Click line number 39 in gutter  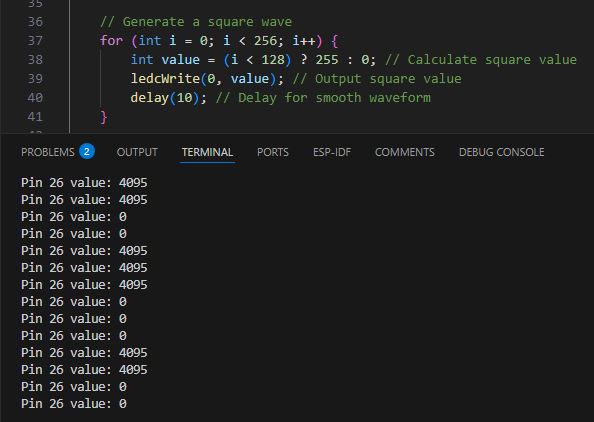click(35, 78)
